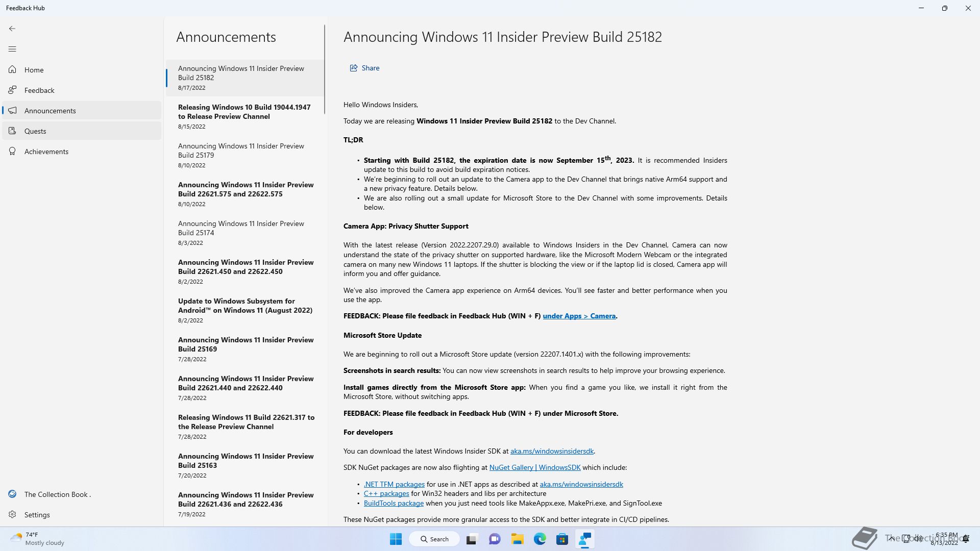Screen dimensions: 980x551
Task: Open Releasing Windows 10 Build 19044.1947 announcement
Action: [x=245, y=116]
